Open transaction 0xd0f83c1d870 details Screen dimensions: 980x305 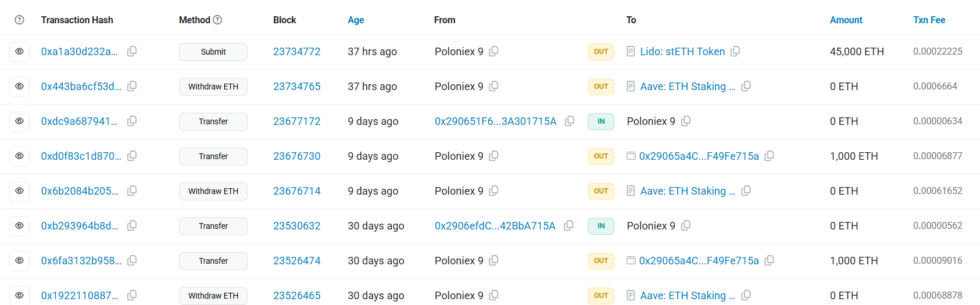pyautogui.click(x=81, y=156)
